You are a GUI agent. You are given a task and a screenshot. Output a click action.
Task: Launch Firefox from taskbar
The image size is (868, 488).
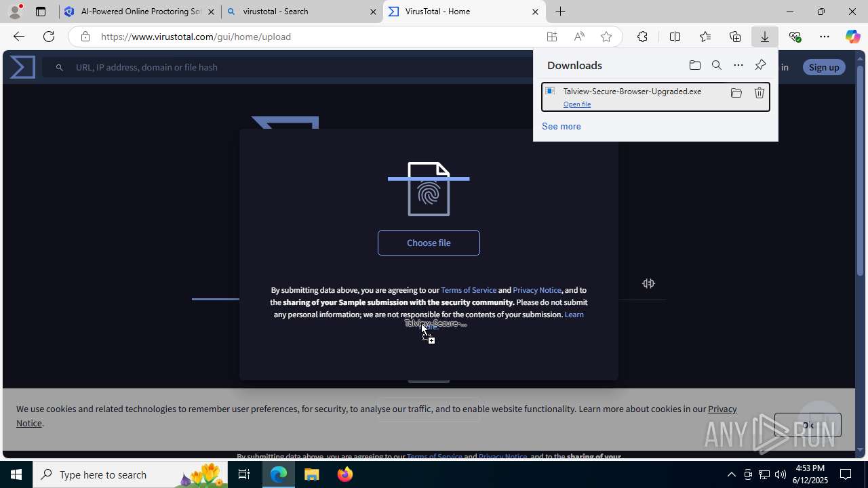[345, 474]
